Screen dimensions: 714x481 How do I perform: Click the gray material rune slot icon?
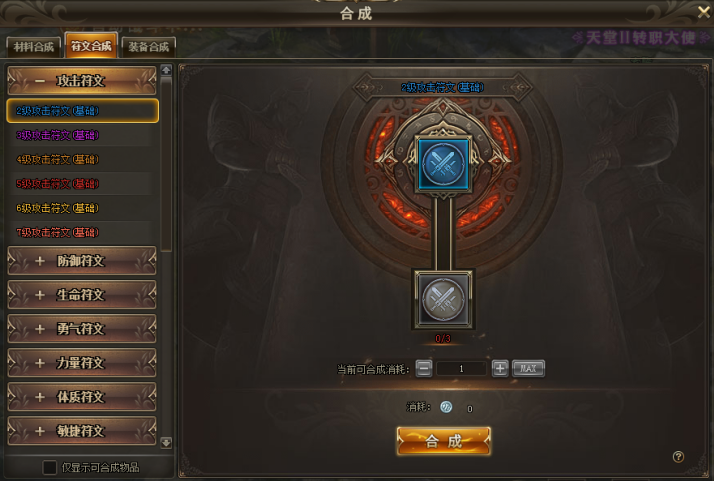click(x=443, y=299)
